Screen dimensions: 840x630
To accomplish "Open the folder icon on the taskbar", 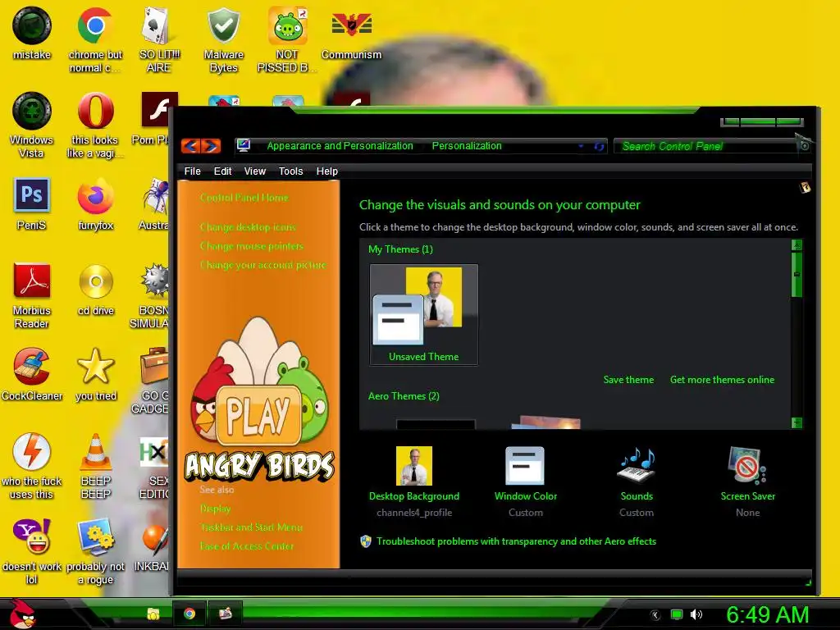I will (153, 614).
